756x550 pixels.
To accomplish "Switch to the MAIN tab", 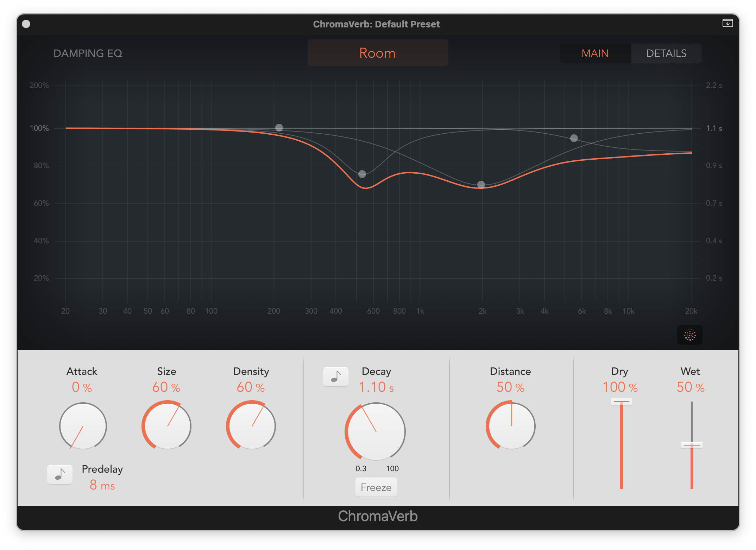I will click(x=595, y=53).
